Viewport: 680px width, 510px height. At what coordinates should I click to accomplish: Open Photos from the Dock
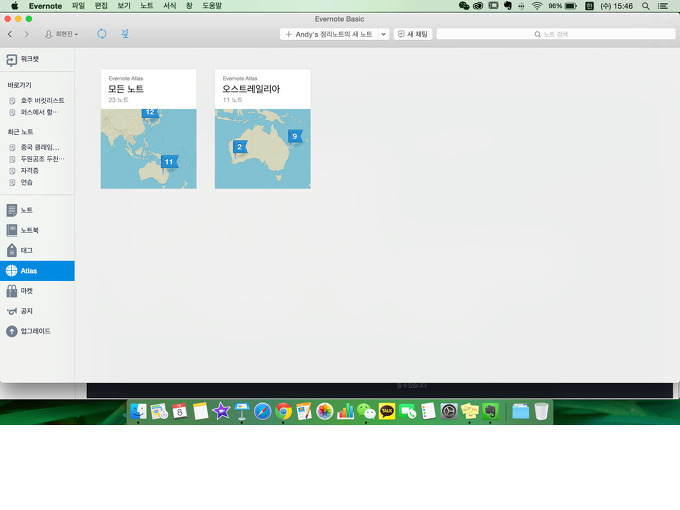324,411
